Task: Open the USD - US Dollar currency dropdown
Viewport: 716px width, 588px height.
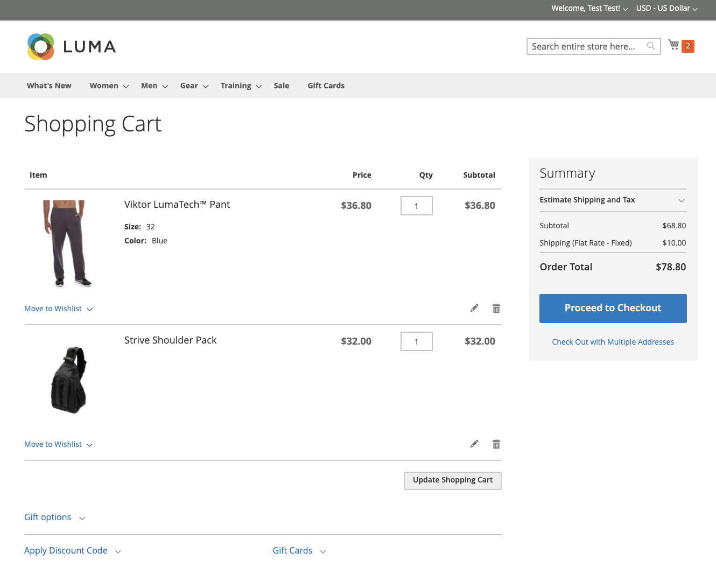Action: click(667, 8)
